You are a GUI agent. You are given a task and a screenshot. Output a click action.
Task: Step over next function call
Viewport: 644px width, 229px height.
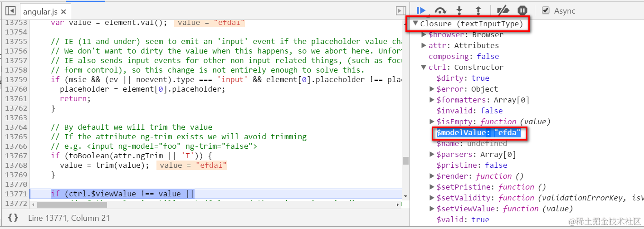tap(440, 10)
